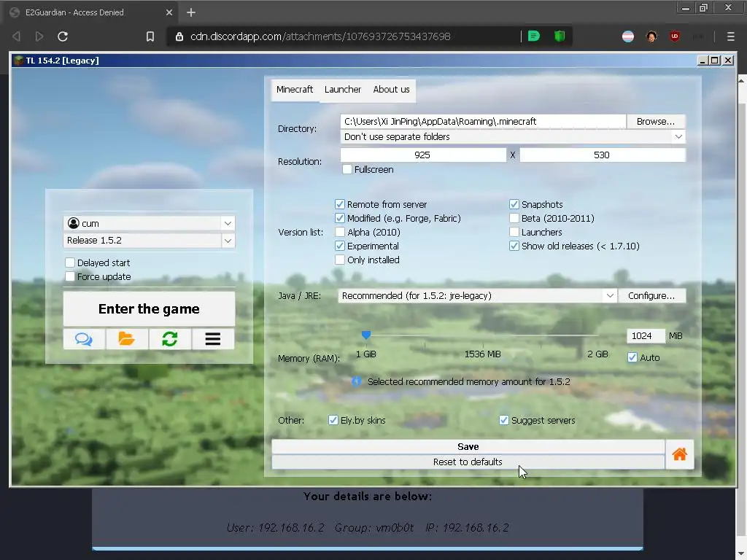This screenshot has width=747, height=560.
Task: Click the Save settings button
Action: [x=468, y=447]
